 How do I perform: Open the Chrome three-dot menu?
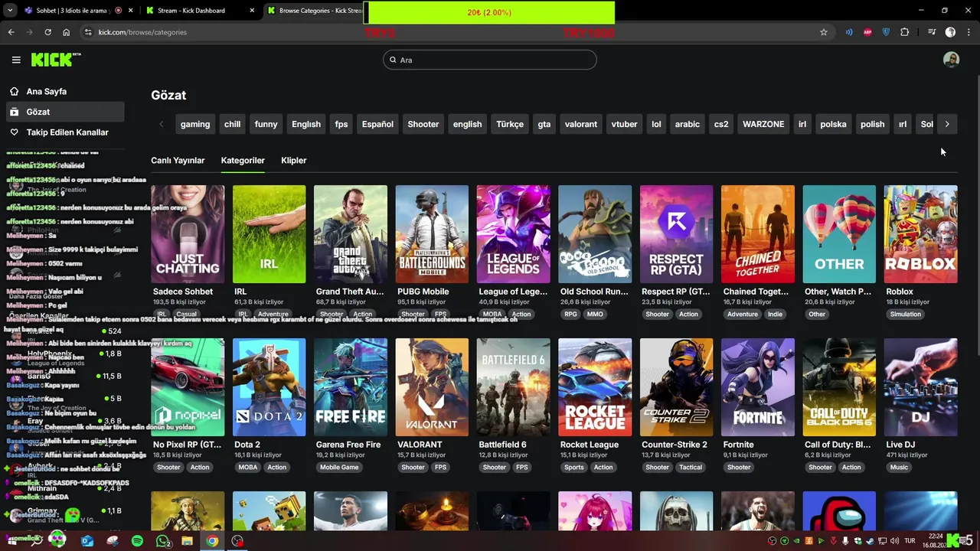(969, 32)
